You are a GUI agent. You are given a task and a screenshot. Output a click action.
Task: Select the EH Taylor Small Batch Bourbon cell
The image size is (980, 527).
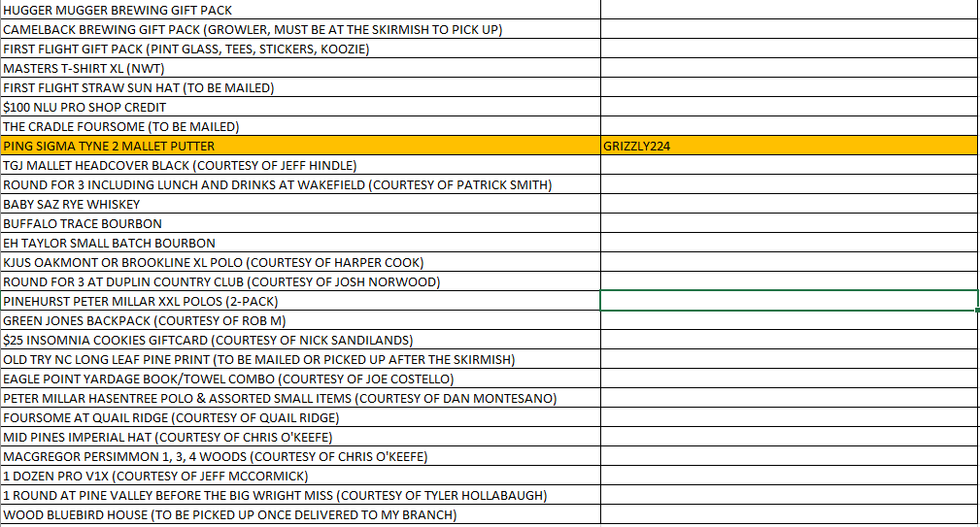click(x=301, y=243)
